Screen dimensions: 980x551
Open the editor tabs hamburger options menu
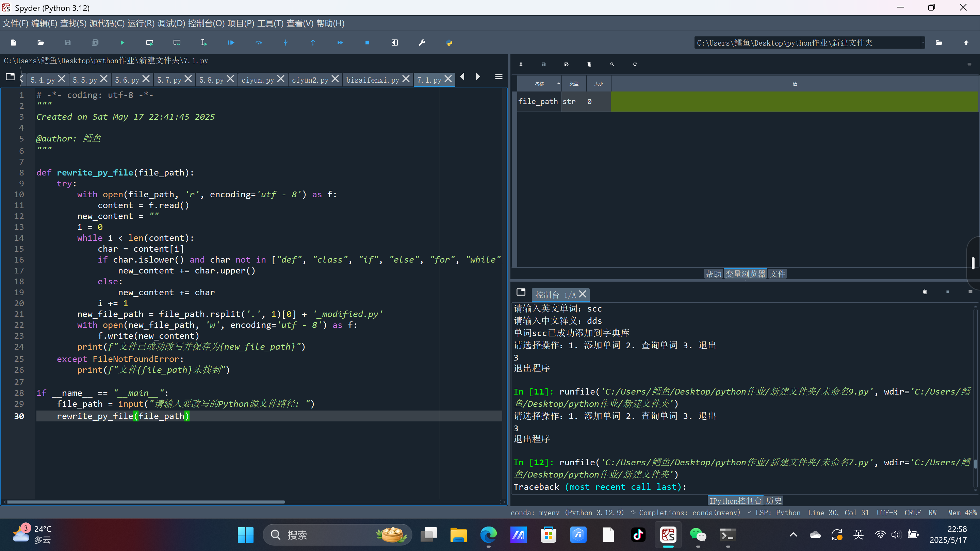coord(499,77)
